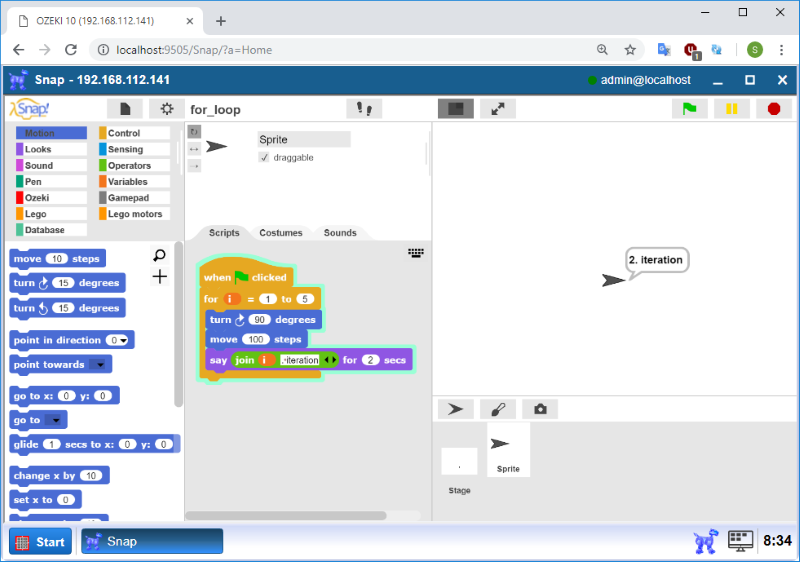Select the Lego motors category
The width and height of the screenshot is (800, 562).
coord(134,214)
